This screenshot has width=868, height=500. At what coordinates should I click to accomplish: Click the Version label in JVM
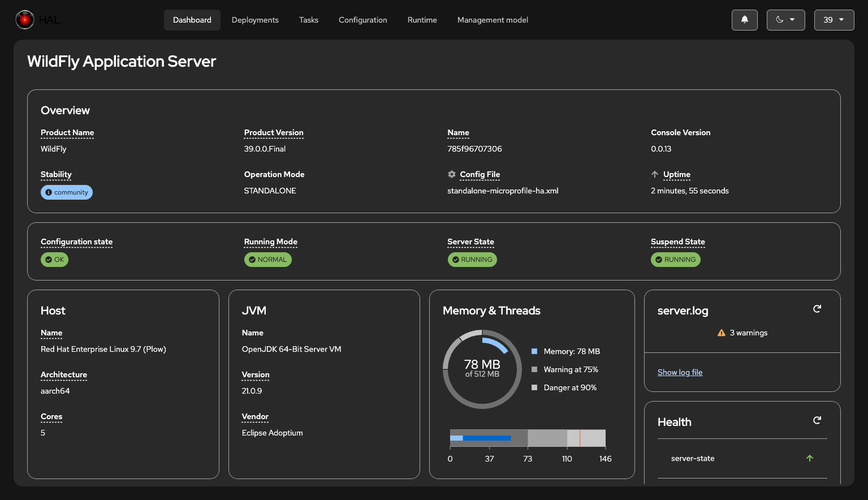point(256,374)
